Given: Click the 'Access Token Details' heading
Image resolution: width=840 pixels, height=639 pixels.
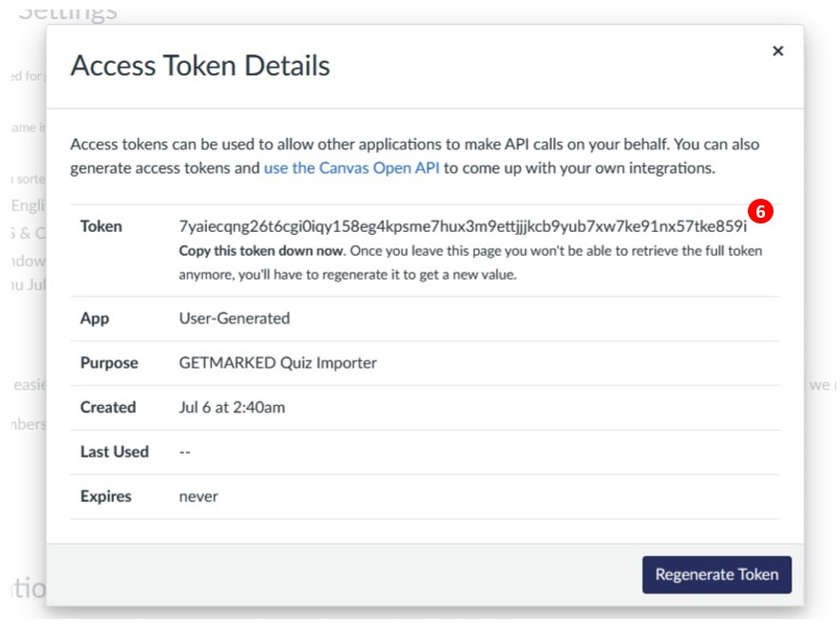Looking at the screenshot, I should click(x=200, y=66).
